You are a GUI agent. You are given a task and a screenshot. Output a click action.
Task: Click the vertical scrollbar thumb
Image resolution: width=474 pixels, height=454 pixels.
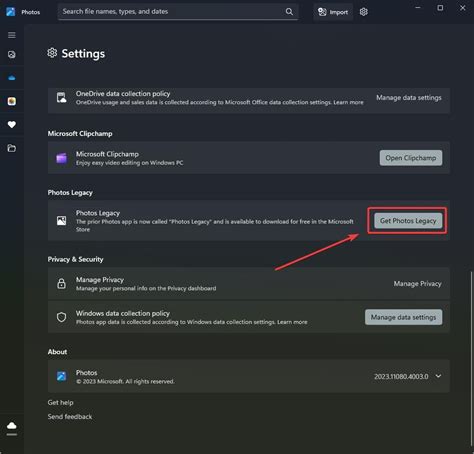click(472, 358)
